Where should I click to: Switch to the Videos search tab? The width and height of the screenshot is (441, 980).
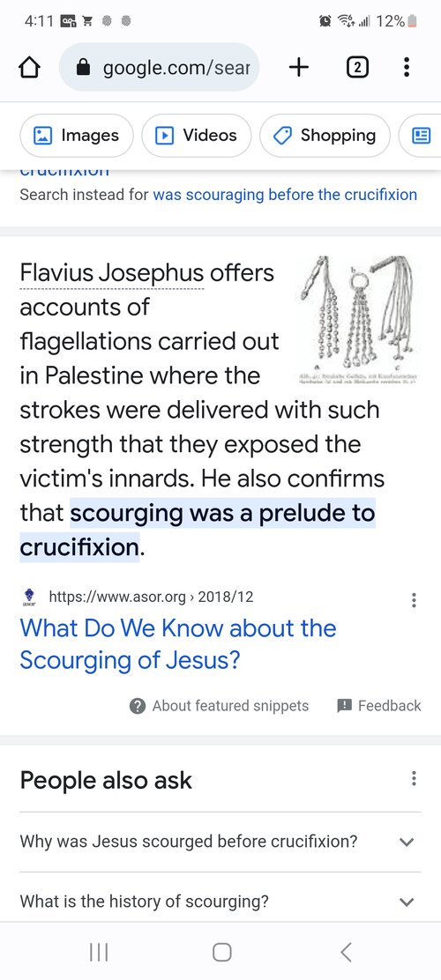tap(197, 136)
